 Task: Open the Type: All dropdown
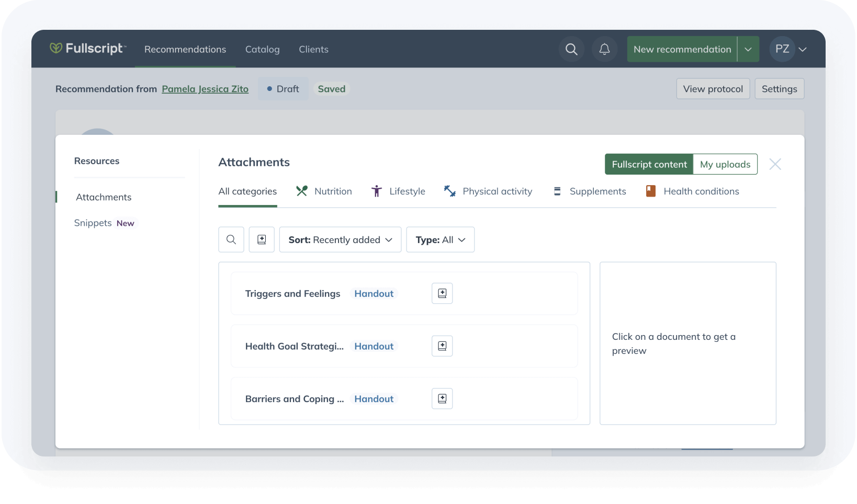click(440, 239)
